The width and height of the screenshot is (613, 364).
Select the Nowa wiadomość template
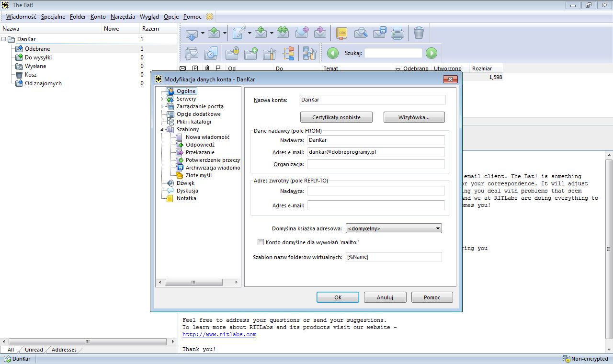coord(208,137)
